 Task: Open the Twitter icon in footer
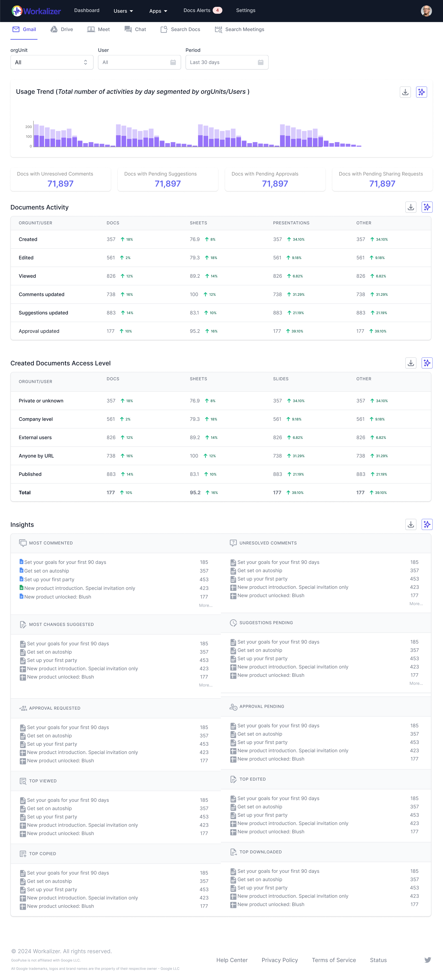(x=428, y=960)
